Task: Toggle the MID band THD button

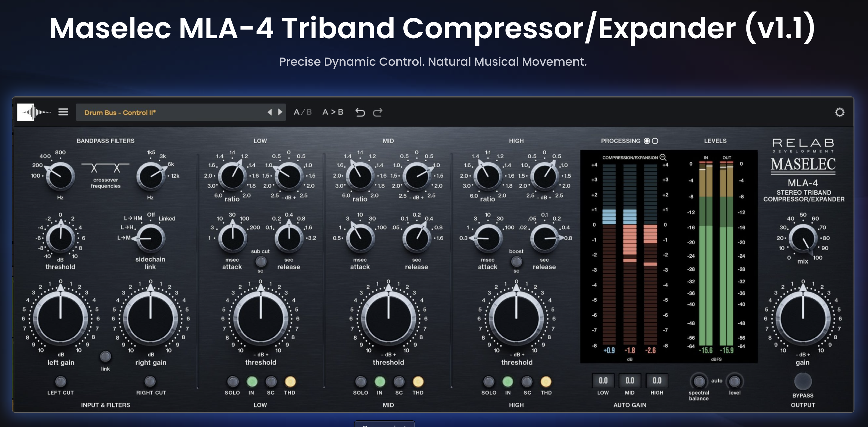Action: click(418, 382)
